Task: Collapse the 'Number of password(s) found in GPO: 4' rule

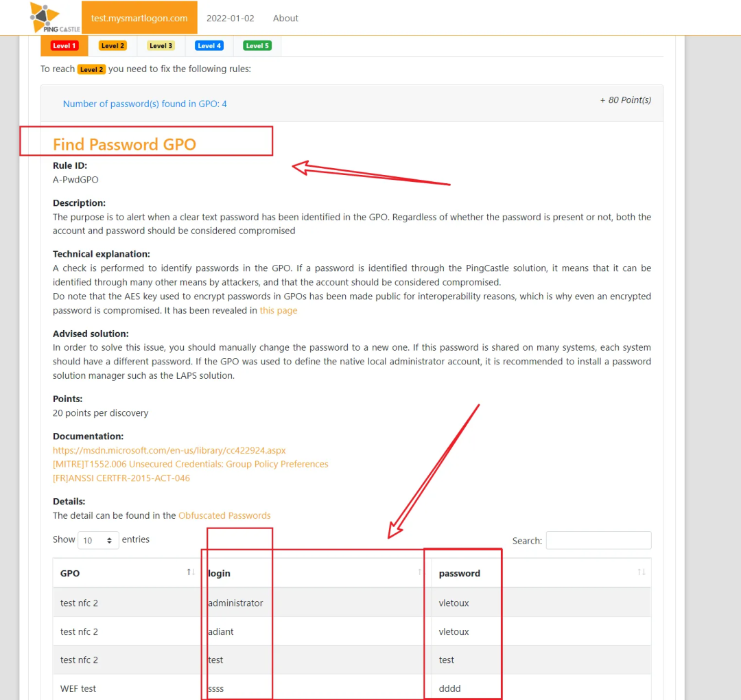Action: click(x=145, y=104)
